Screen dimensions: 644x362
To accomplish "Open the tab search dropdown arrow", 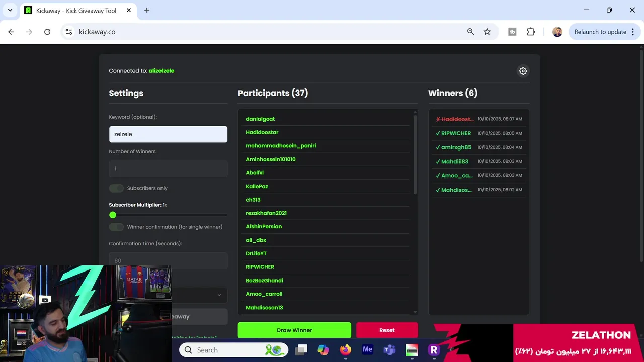I will pos(10,10).
